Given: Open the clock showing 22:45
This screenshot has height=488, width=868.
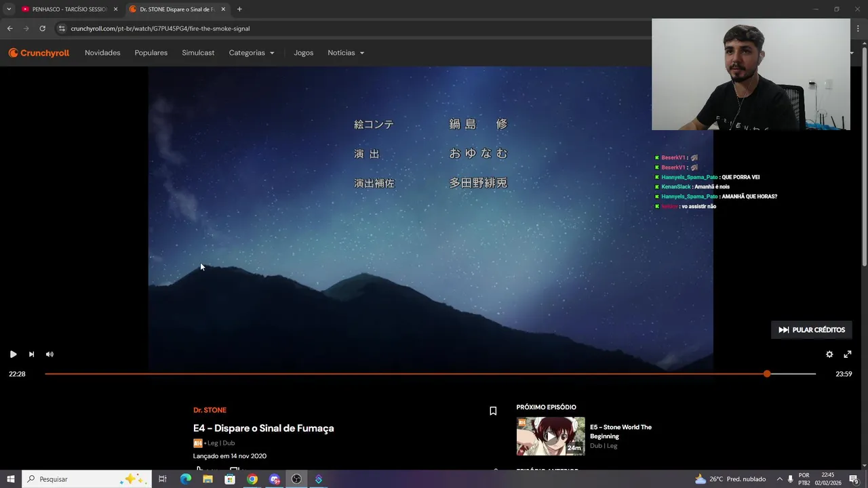Looking at the screenshot, I should point(827,479).
